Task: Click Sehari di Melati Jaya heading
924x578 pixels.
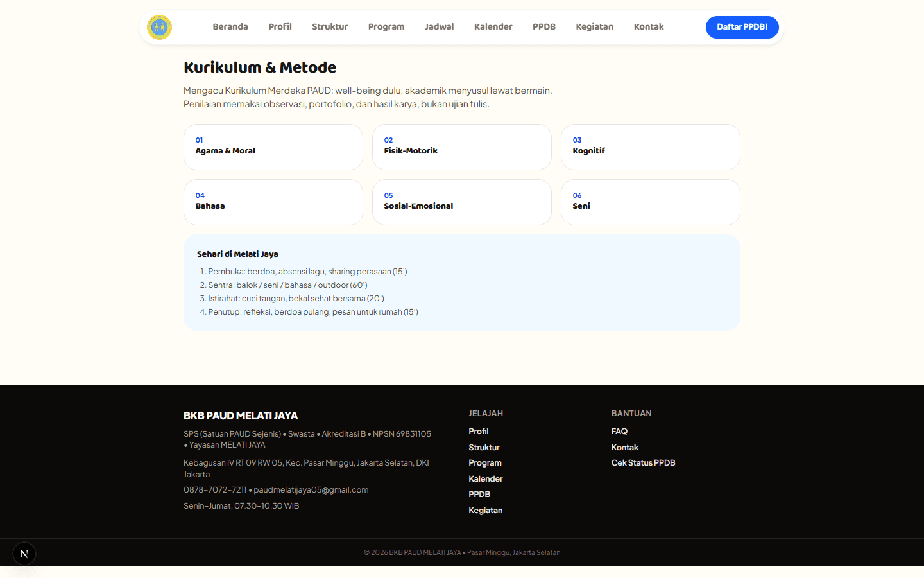Action: click(237, 254)
